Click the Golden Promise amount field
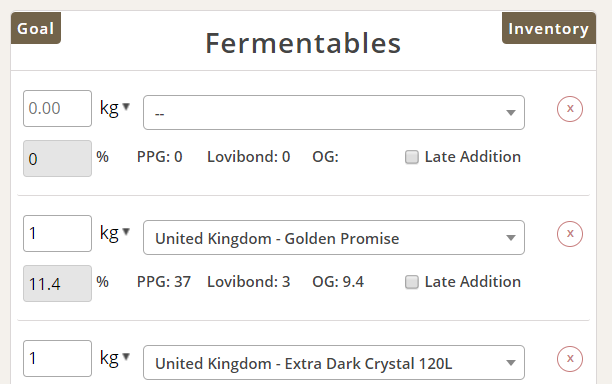This screenshot has height=384, width=612. [x=57, y=233]
